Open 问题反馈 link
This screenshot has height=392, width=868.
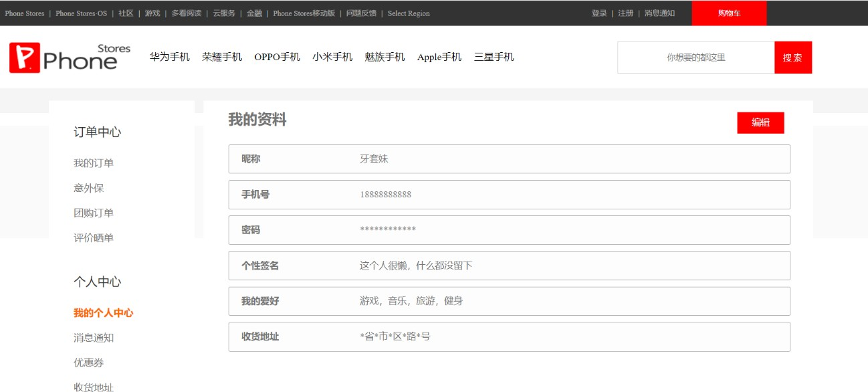coord(361,13)
